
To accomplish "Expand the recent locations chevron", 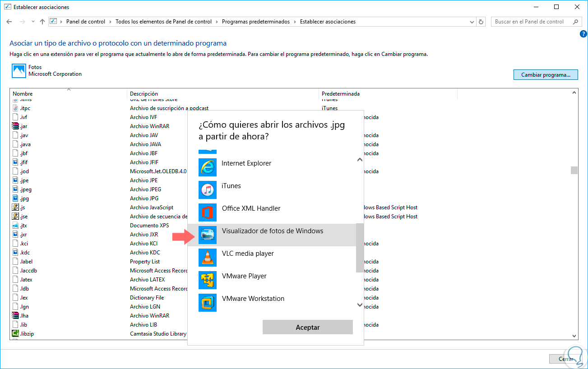I will pos(33,22).
